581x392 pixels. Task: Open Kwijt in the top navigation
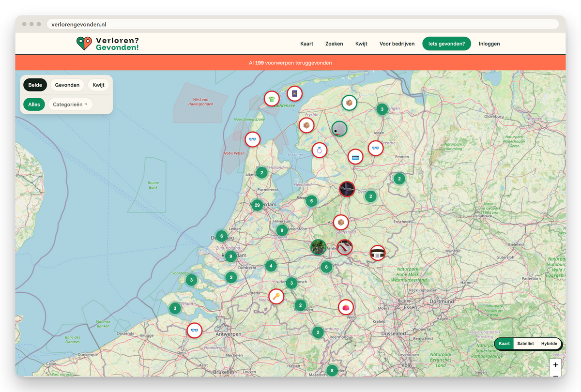(361, 44)
